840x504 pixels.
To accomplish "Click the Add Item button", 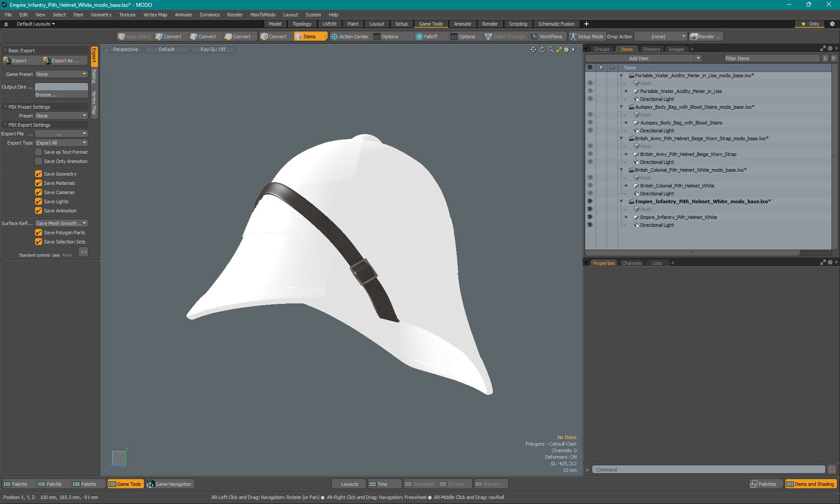I will [x=639, y=58].
